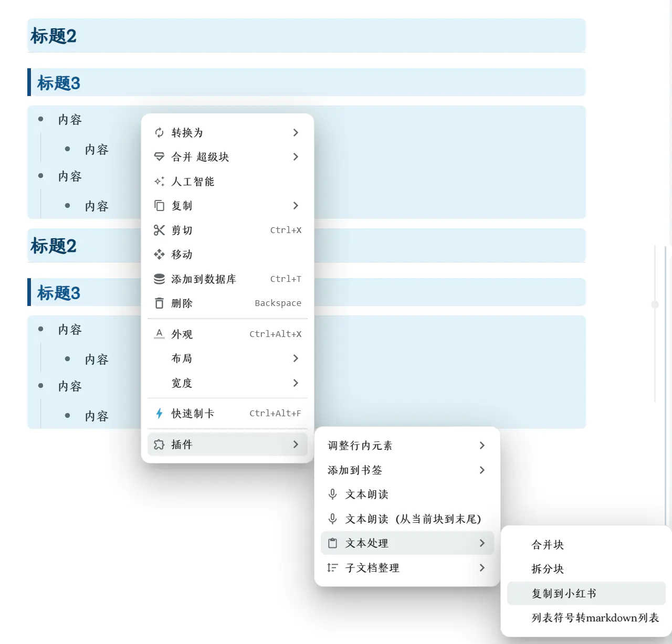Click the lightning icon for 快速制卡
The image size is (672, 644).
click(x=159, y=414)
